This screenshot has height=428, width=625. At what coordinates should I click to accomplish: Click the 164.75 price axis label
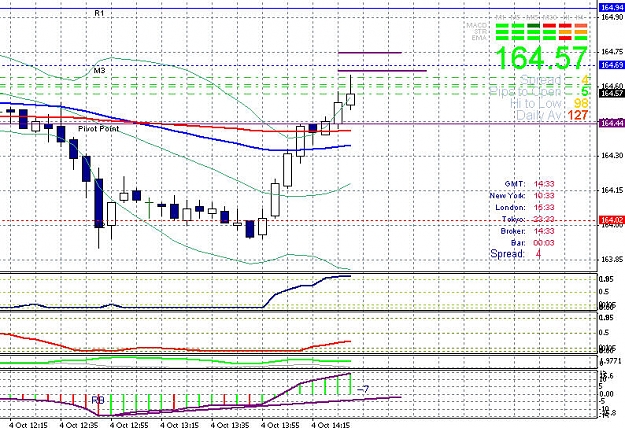611,52
